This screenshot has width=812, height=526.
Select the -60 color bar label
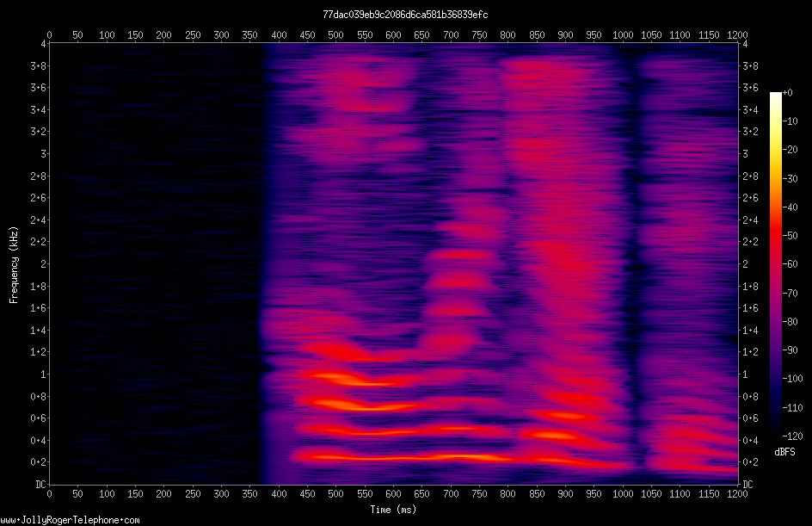tap(790, 264)
